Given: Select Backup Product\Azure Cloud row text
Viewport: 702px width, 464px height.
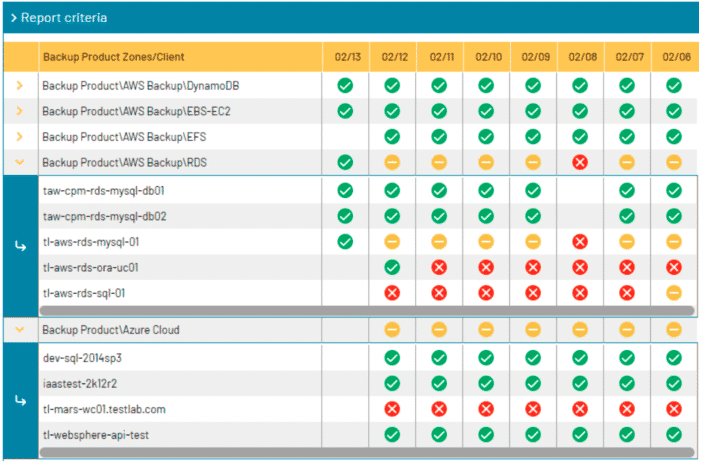Looking at the screenshot, I should click(x=111, y=330).
